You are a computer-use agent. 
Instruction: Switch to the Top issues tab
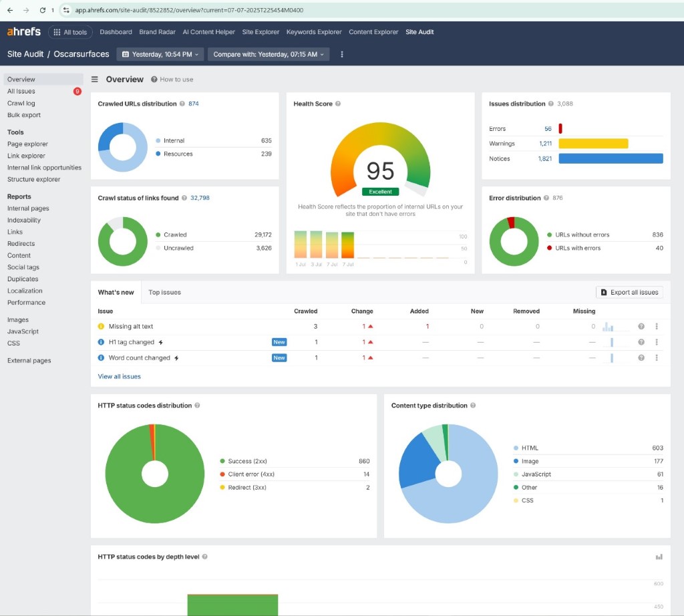tap(164, 293)
